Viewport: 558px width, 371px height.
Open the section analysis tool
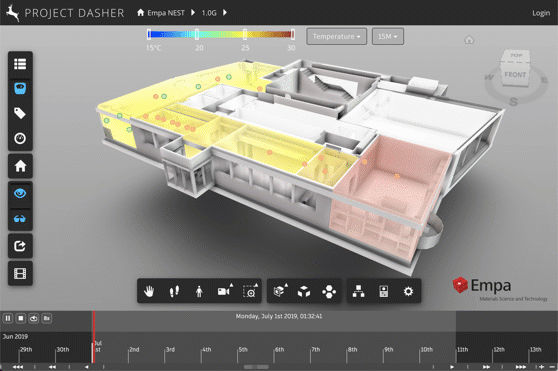coord(280,291)
